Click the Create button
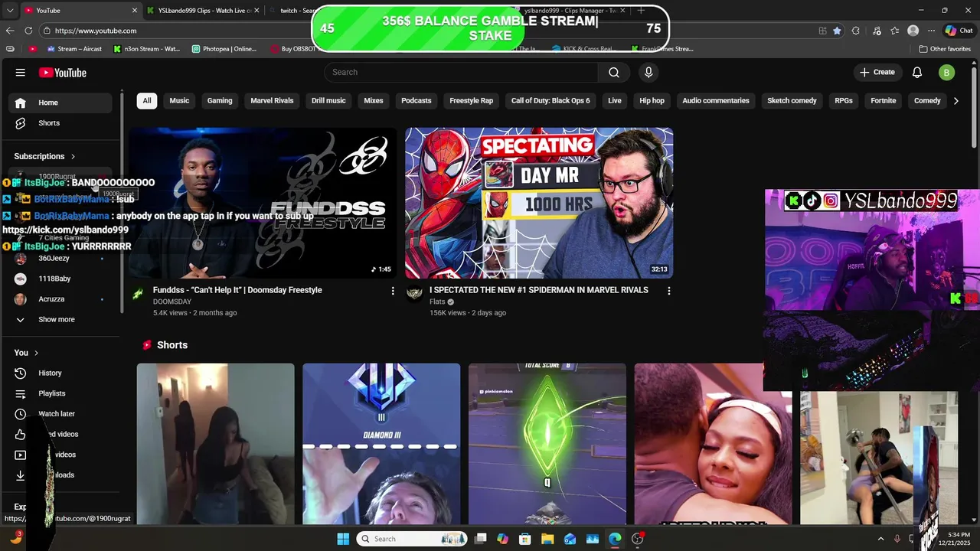 [877, 72]
